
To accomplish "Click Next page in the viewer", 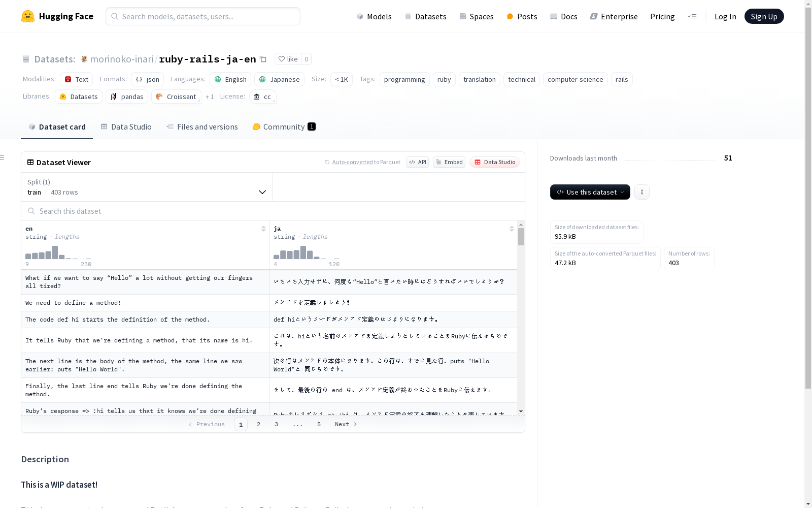I will 346,424.
